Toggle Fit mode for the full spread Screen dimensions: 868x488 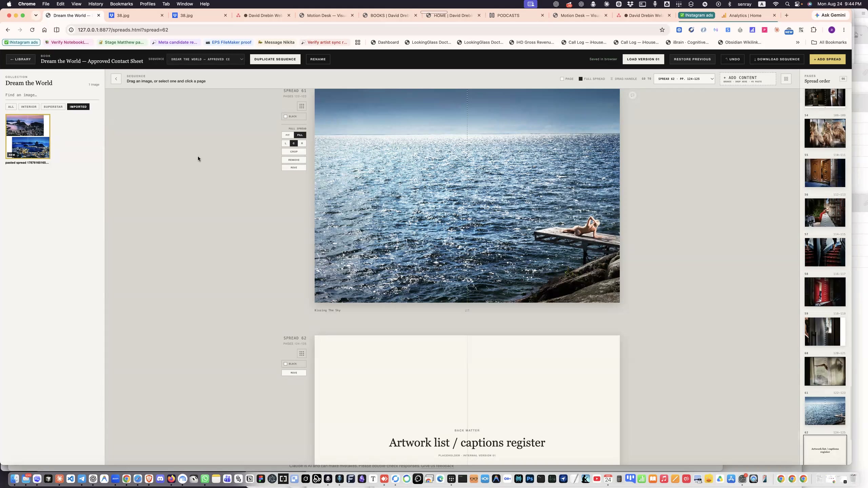pos(288,135)
